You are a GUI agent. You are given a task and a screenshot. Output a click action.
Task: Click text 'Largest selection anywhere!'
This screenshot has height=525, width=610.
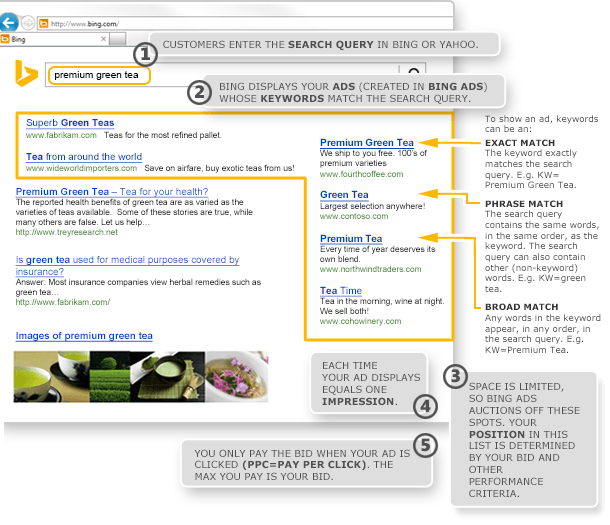tap(372, 206)
